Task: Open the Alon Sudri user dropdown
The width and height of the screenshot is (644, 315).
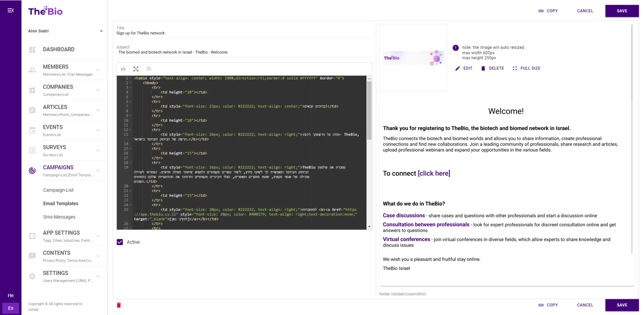Action: (x=65, y=31)
